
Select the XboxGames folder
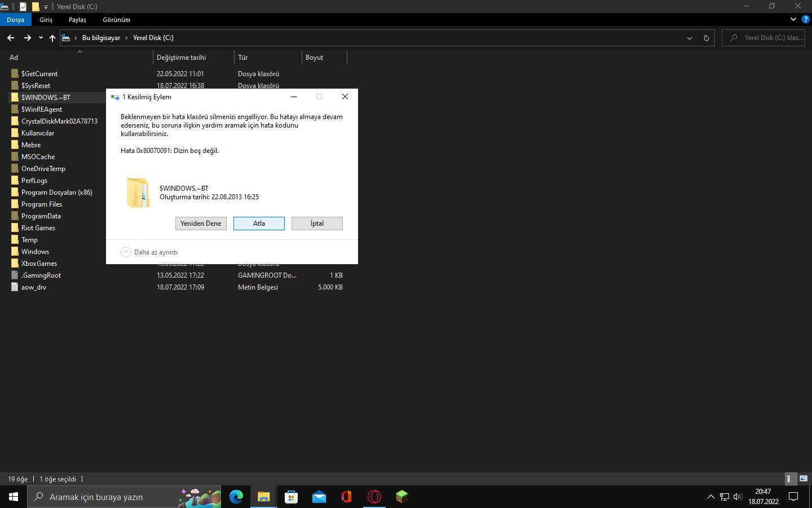point(39,264)
